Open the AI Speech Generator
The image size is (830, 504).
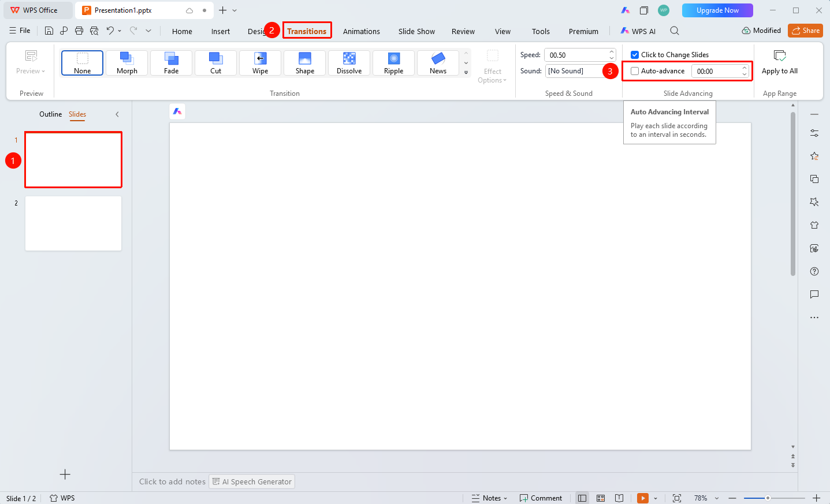click(252, 481)
